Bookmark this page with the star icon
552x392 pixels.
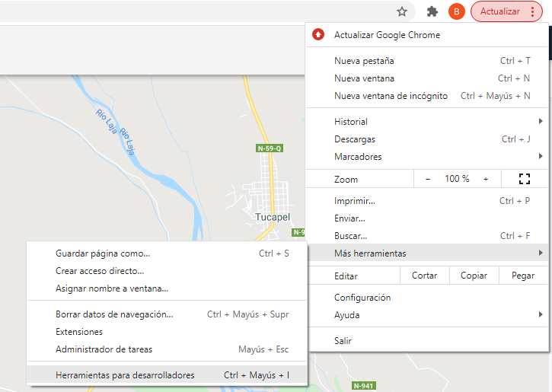point(402,11)
